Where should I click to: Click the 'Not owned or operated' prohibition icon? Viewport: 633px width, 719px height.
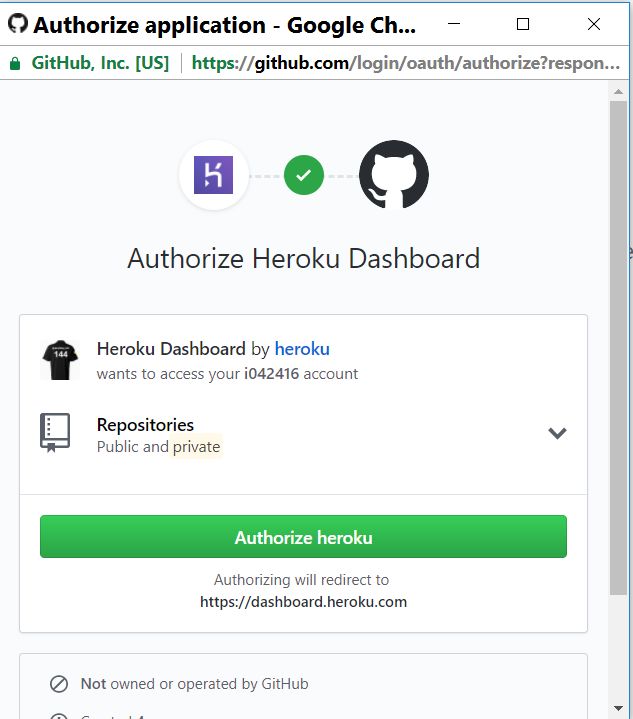59,684
